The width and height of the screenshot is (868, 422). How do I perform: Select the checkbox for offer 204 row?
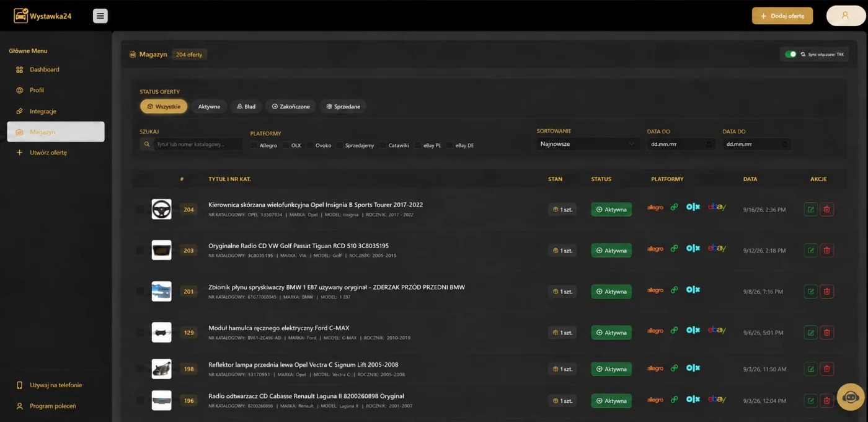[140, 210]
